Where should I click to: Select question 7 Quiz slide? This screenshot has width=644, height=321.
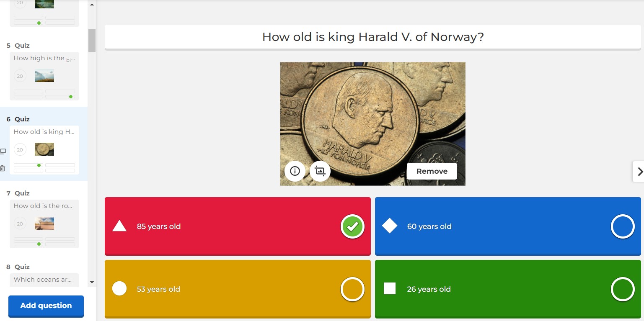click(44, 223)
